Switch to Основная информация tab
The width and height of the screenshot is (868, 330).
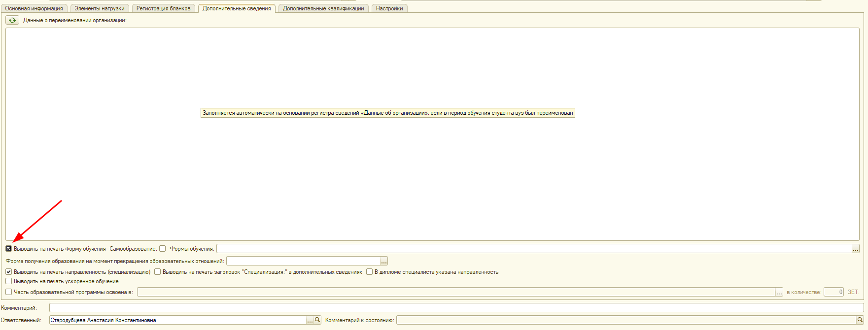click(34, 8)
